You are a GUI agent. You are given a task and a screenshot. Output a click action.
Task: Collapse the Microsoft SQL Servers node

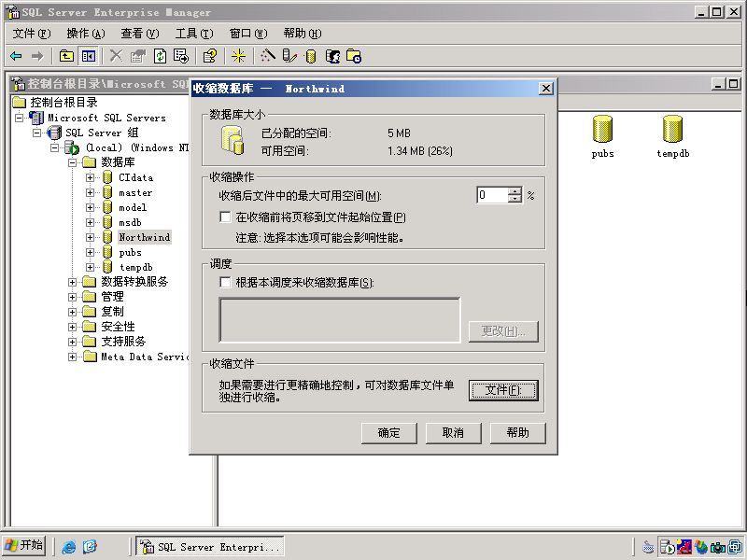[x=19, y=118]
